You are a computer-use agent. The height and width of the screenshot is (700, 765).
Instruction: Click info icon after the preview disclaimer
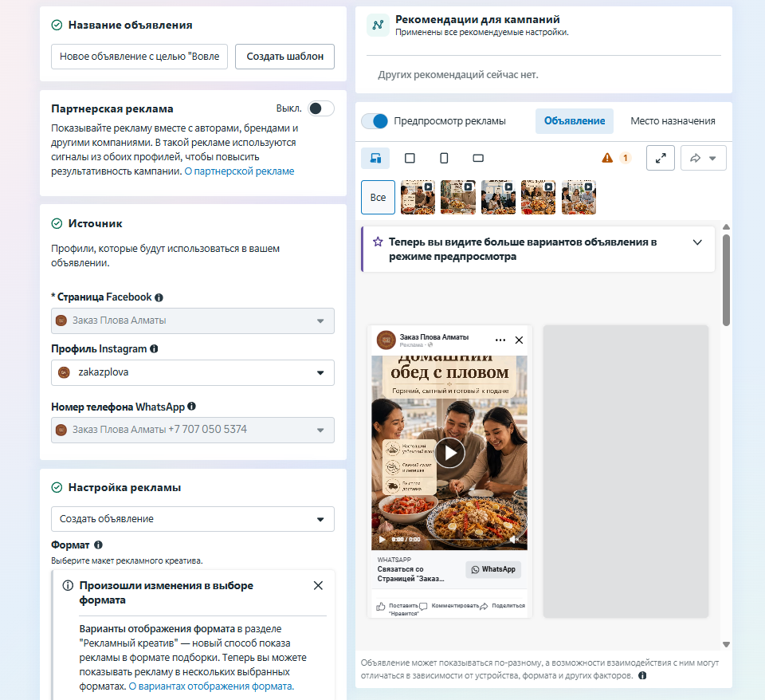tap(642, 675)
